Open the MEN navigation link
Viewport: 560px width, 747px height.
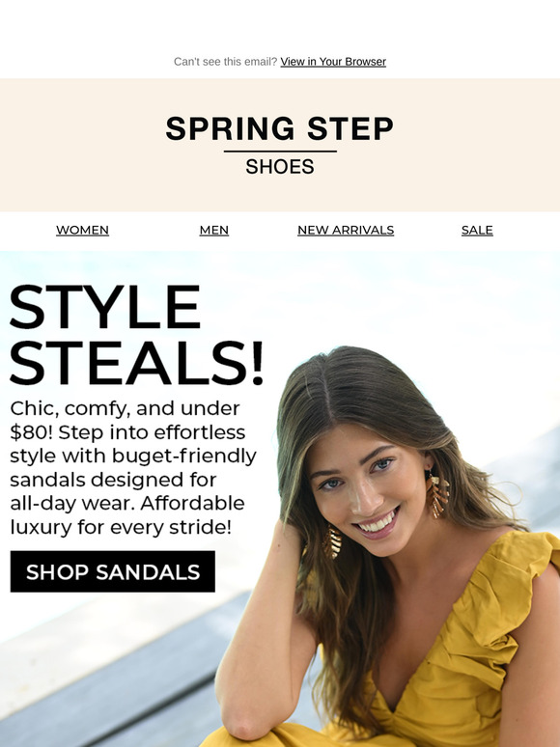click(214, 230)
